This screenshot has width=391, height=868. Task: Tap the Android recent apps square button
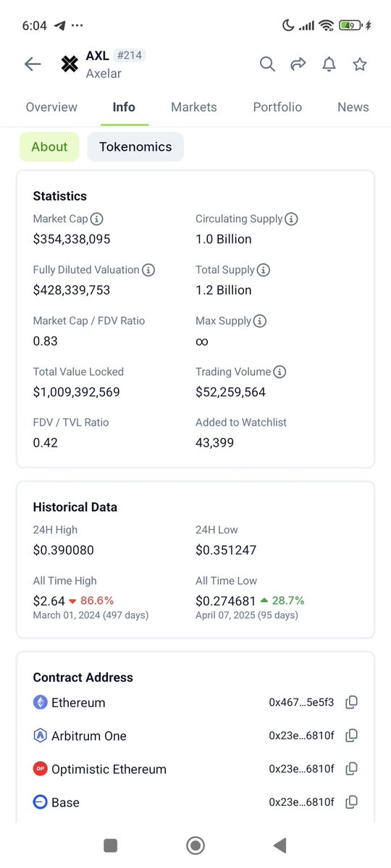coord(110,846)
